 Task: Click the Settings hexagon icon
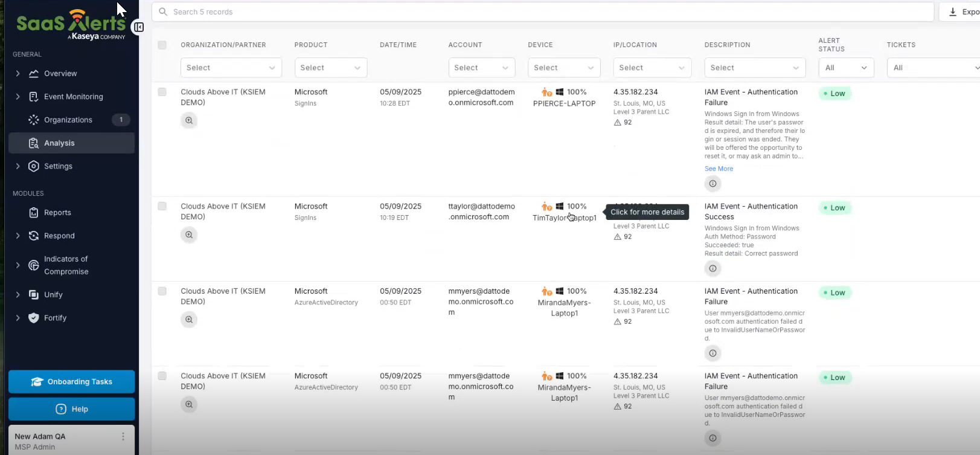pyautogui.click(x=34, y=166)
